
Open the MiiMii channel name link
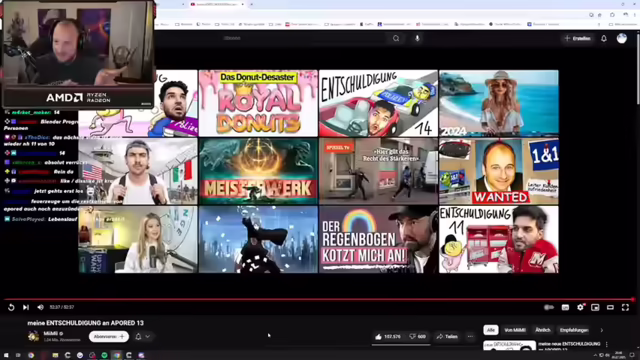click(x=51, y=333)
